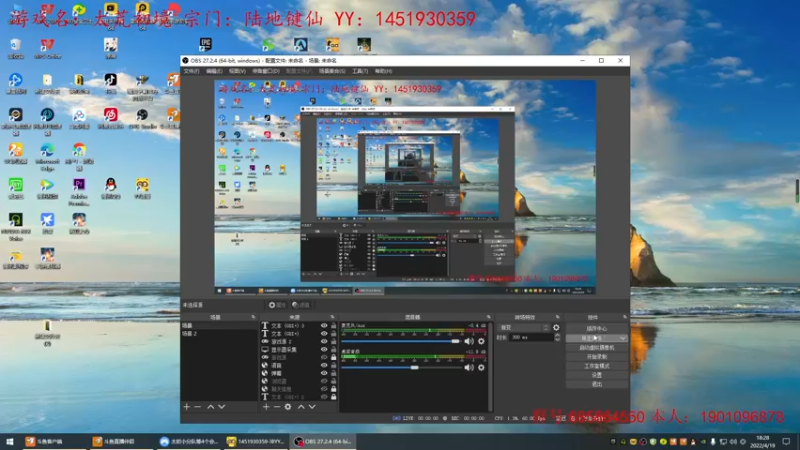Select 场景 2 in the Scenes list

[x=219, y=334]
